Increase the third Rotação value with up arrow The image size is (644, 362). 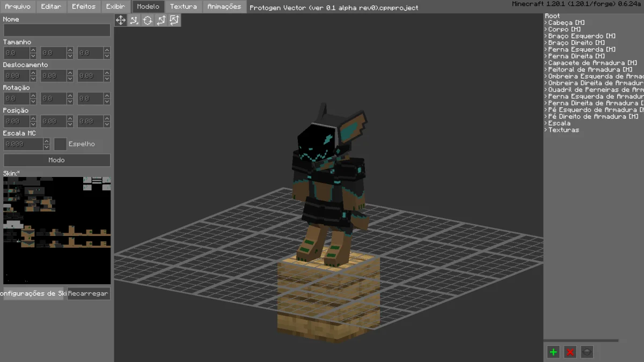[x=107, y=96]
